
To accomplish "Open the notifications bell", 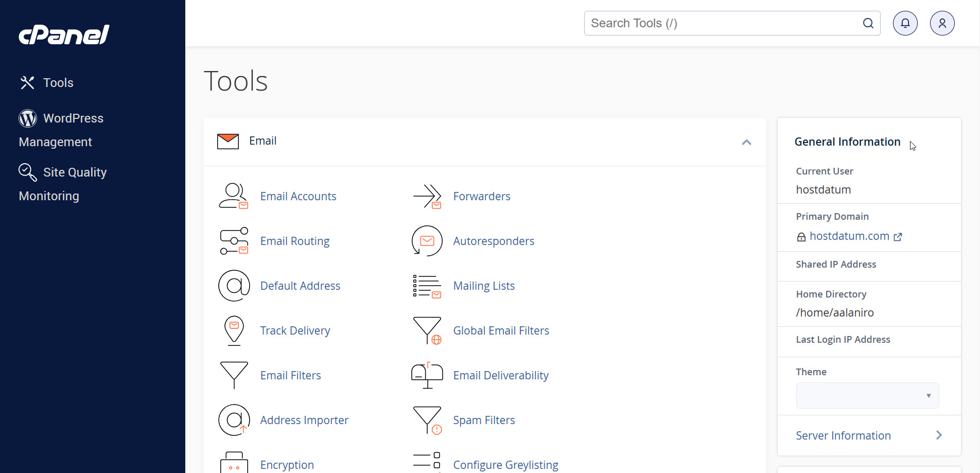I will coord(905,23).
